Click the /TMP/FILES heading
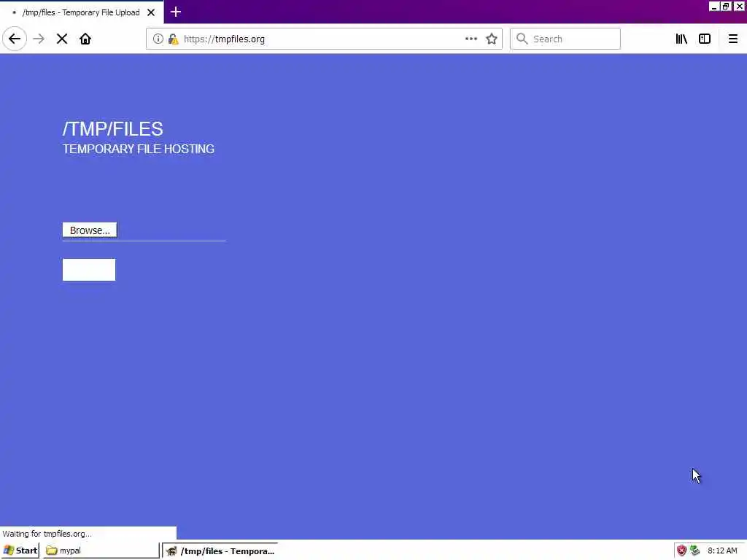The width and height of the screenshot is (747, 560). 113,128
